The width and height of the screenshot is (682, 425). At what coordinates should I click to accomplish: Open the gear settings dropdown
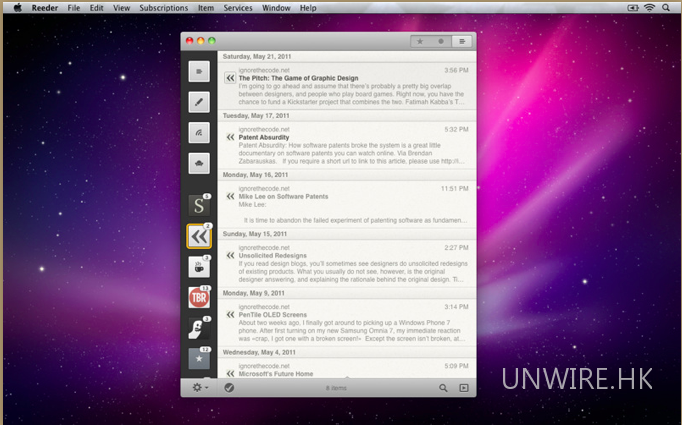tap(197, 388)
